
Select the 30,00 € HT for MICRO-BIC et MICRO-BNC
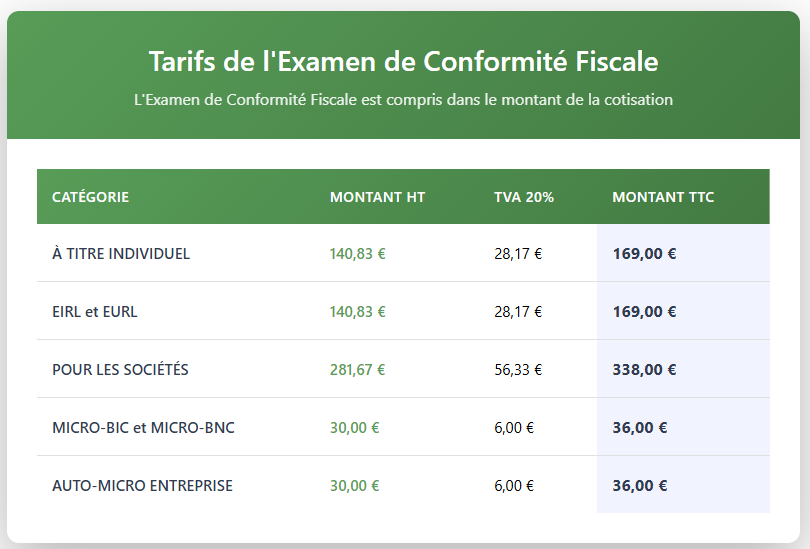pyautogui.click(x=354, y=428)
